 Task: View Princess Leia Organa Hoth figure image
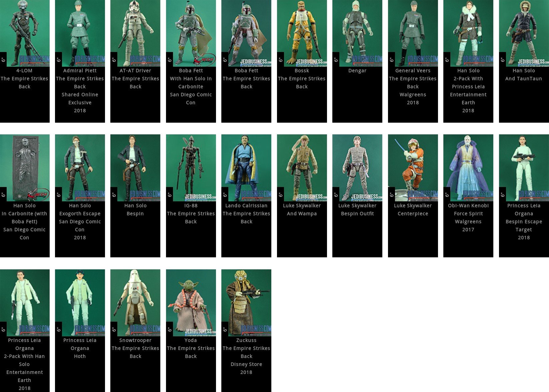(80, 303)
